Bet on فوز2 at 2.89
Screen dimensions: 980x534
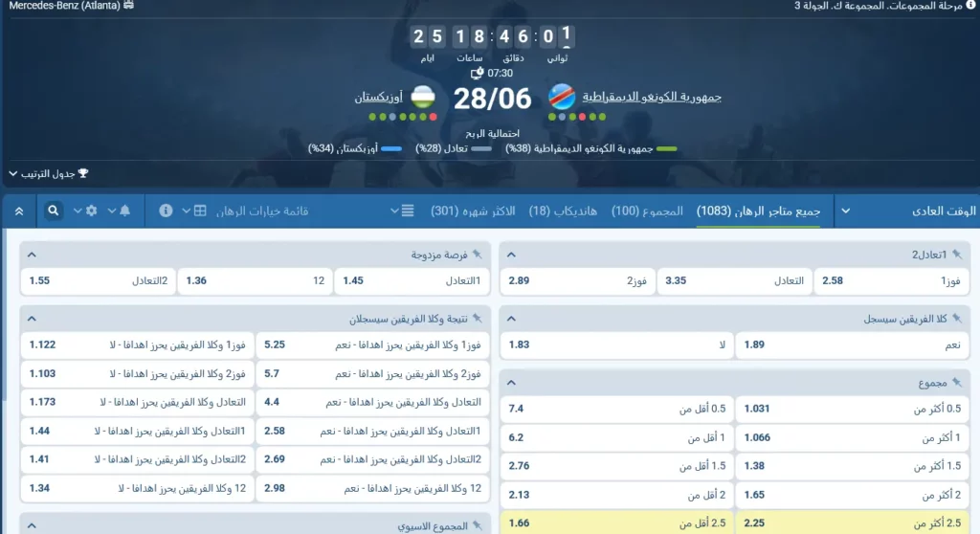click(577, 280)
